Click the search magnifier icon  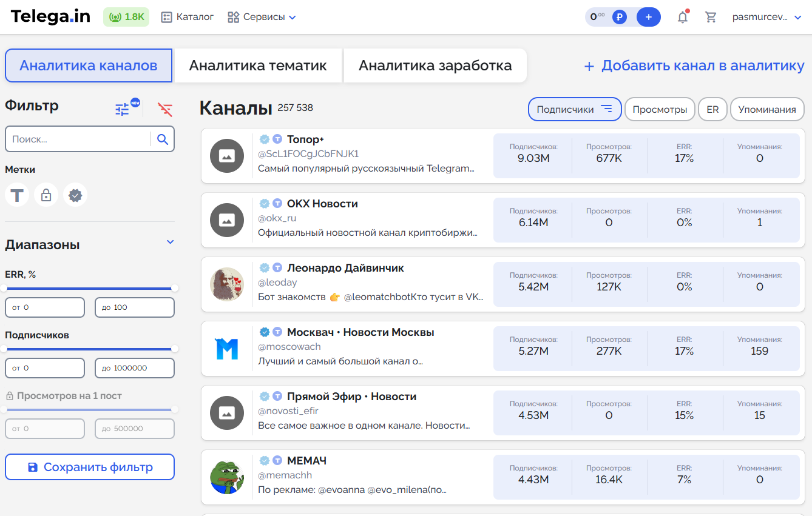[x=162, y=139]
